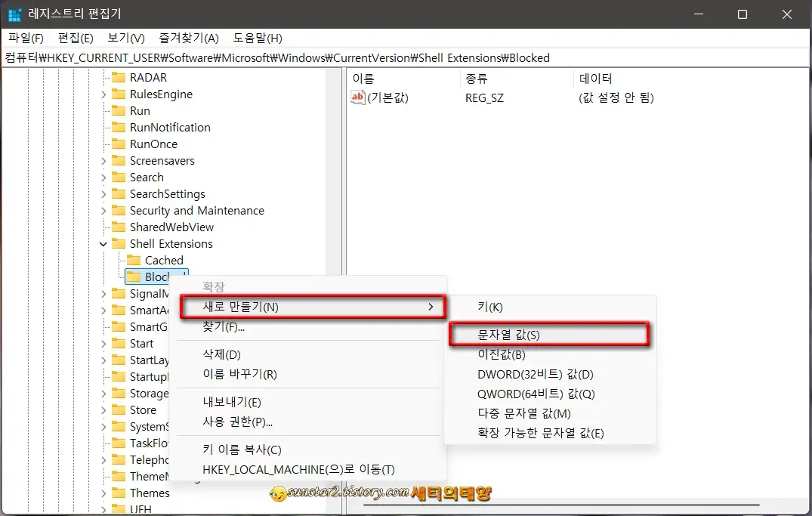The height and width of the screenshot is (516, 812).
Task: Open the 편집(E) menu
Action: [76, 38]
